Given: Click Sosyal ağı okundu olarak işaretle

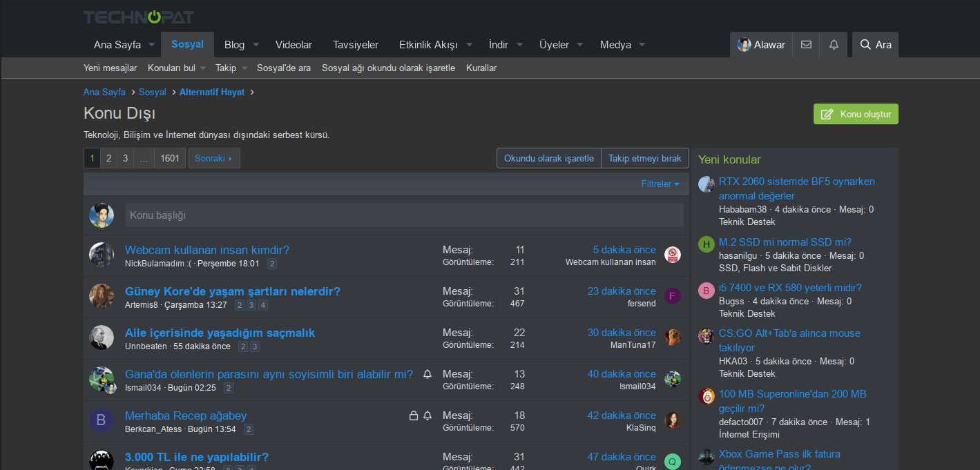Looking at the screenshot, I should coord(388,68).
